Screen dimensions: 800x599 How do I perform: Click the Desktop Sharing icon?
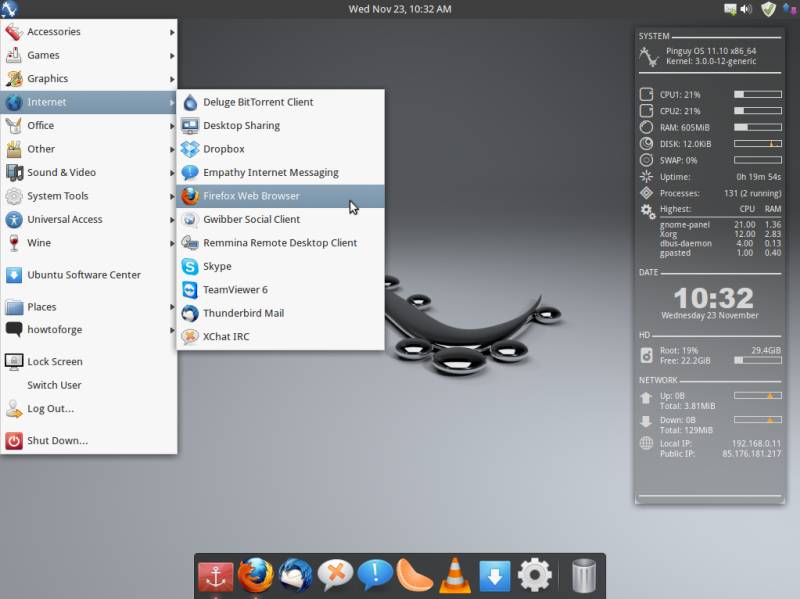190,126
